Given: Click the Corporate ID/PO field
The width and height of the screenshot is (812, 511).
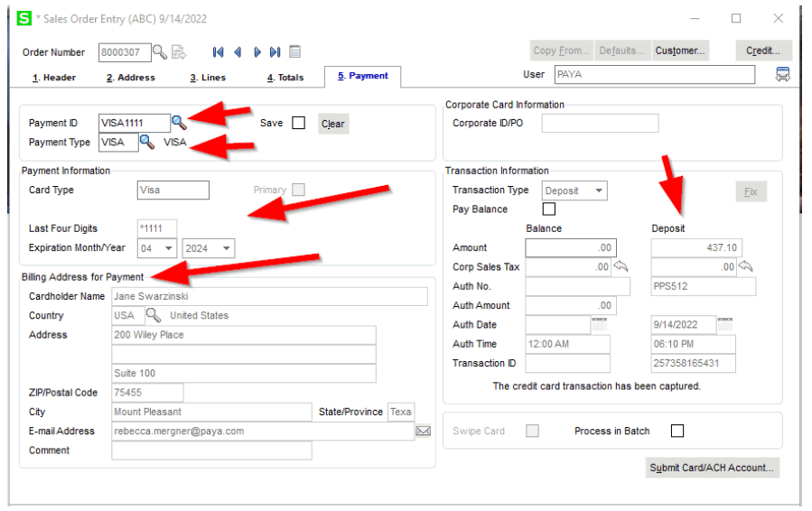Looking at the screenshot, I should (601, 123).
